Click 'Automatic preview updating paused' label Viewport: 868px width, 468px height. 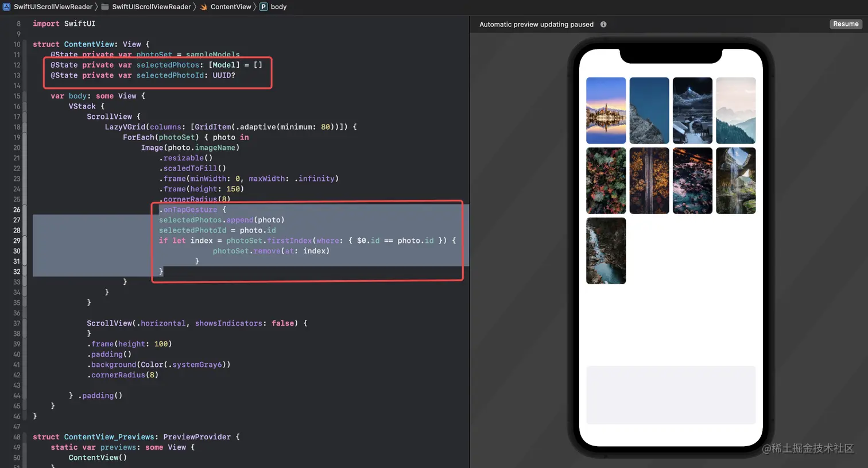click(x=536, y=24)
